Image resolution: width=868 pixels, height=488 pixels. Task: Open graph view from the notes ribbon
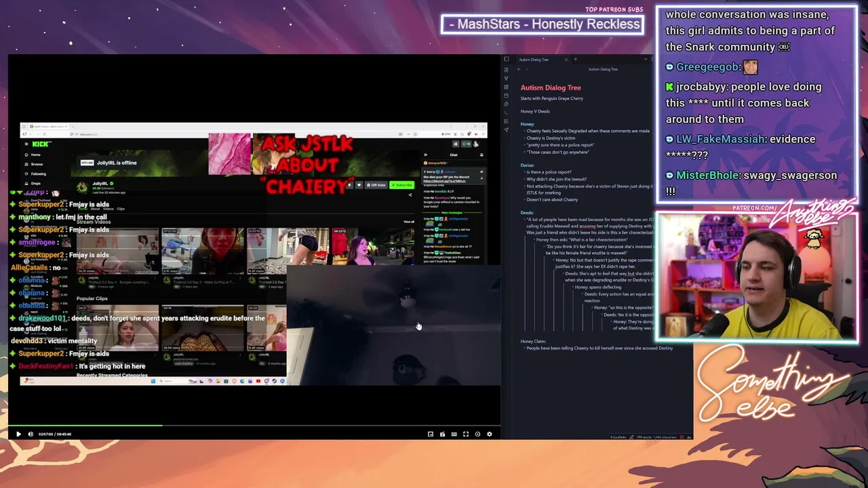pyautogui.click(x=506, y=78)
